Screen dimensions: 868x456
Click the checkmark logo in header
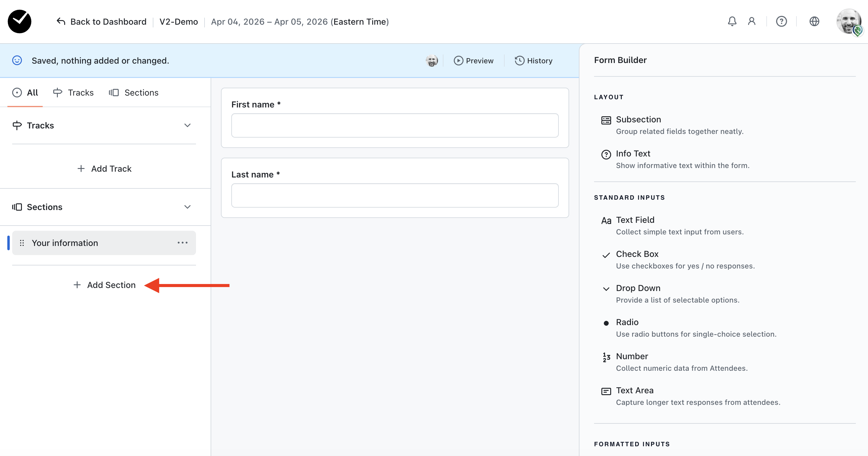(19, 22)
